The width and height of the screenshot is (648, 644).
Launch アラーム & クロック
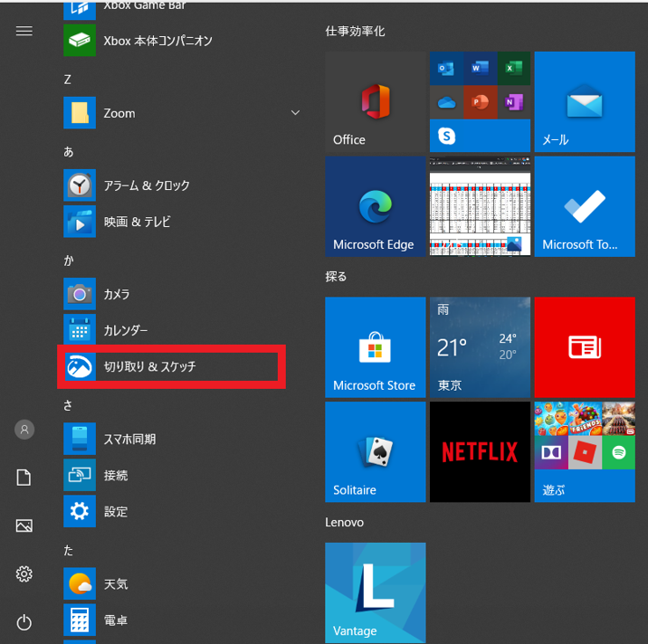tap(182, 185)
